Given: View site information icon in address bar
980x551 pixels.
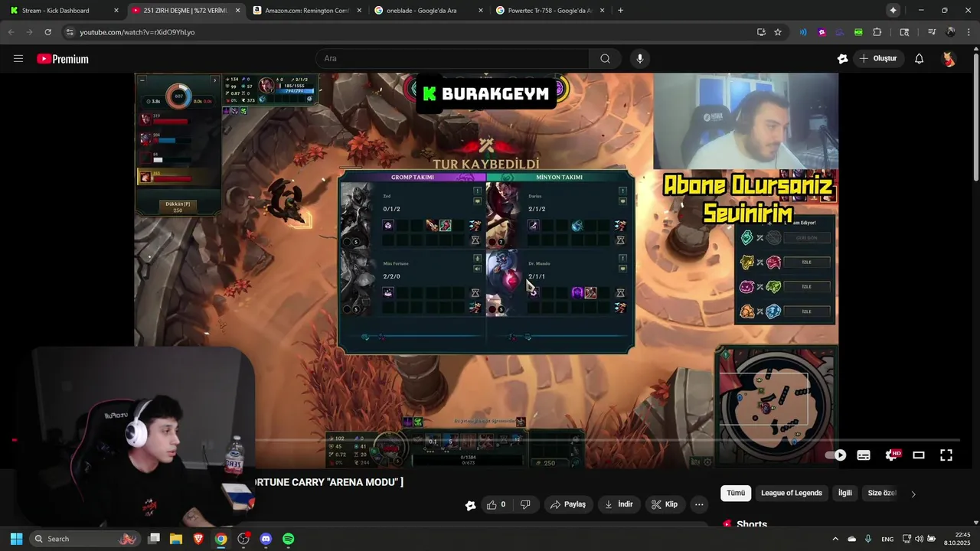Looking at the screenshot, I should click(70, 32).
